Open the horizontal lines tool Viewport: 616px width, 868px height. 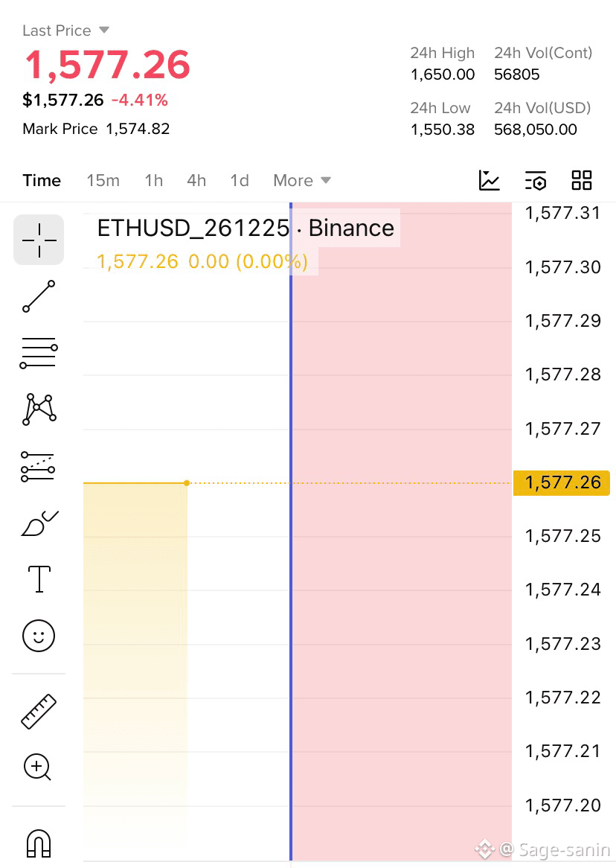point(39,353)
